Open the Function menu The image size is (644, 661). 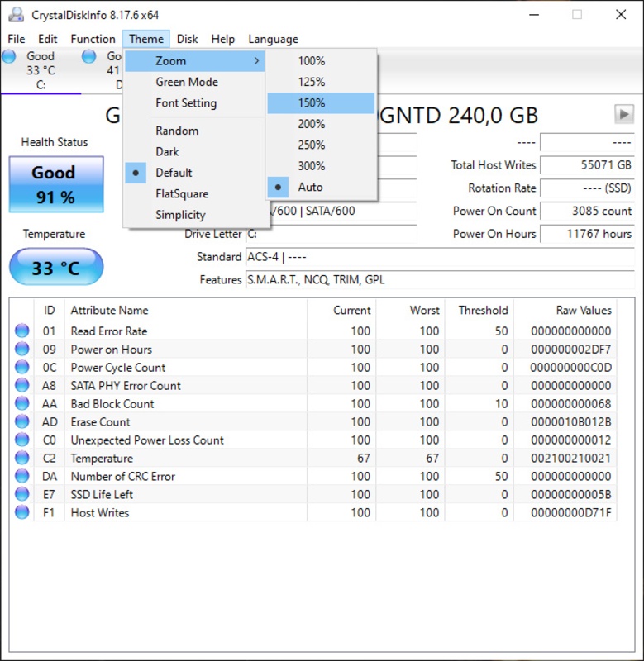tap(93, 39)
